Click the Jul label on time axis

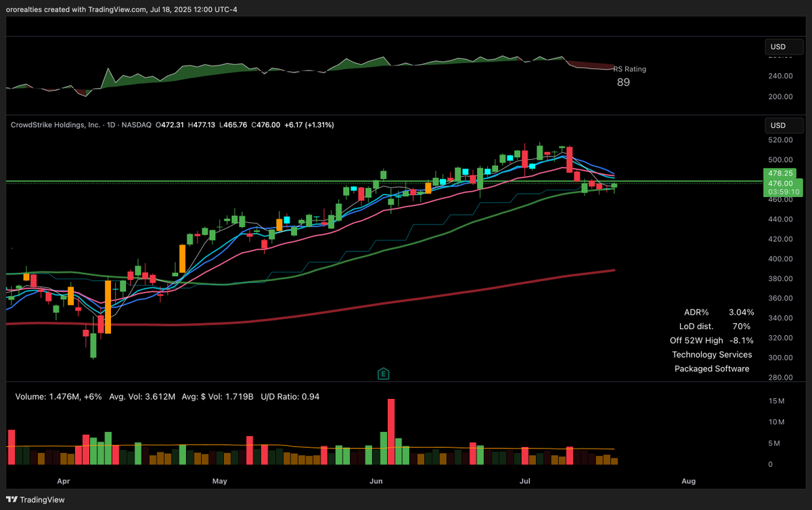click(x=524, y=482)
